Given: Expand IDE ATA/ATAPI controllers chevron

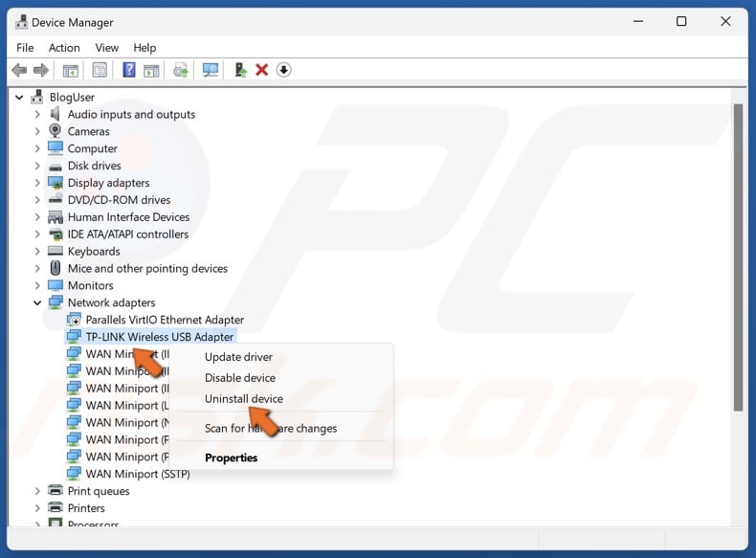Looking at the screenshot, I should click(37, 234).
